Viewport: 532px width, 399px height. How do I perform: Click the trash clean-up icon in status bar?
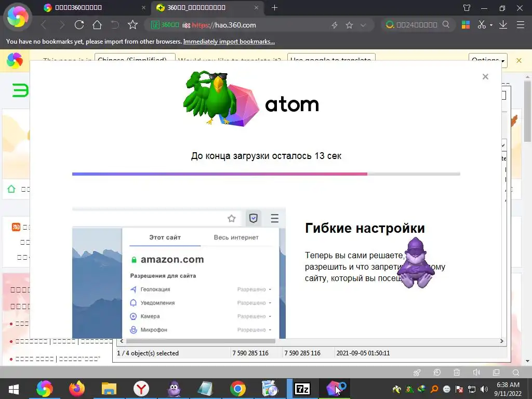point(457,373)
